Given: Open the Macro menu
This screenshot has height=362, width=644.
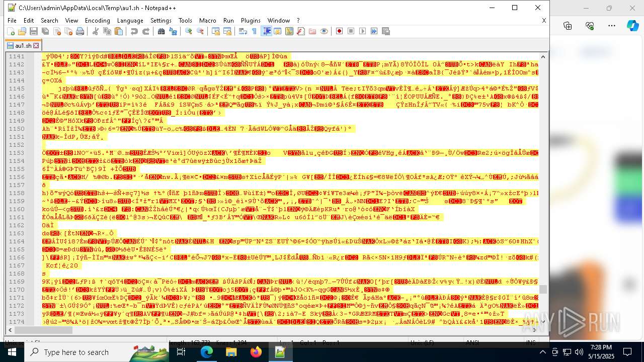Looking at the screenshot, I should click(208, 20).
